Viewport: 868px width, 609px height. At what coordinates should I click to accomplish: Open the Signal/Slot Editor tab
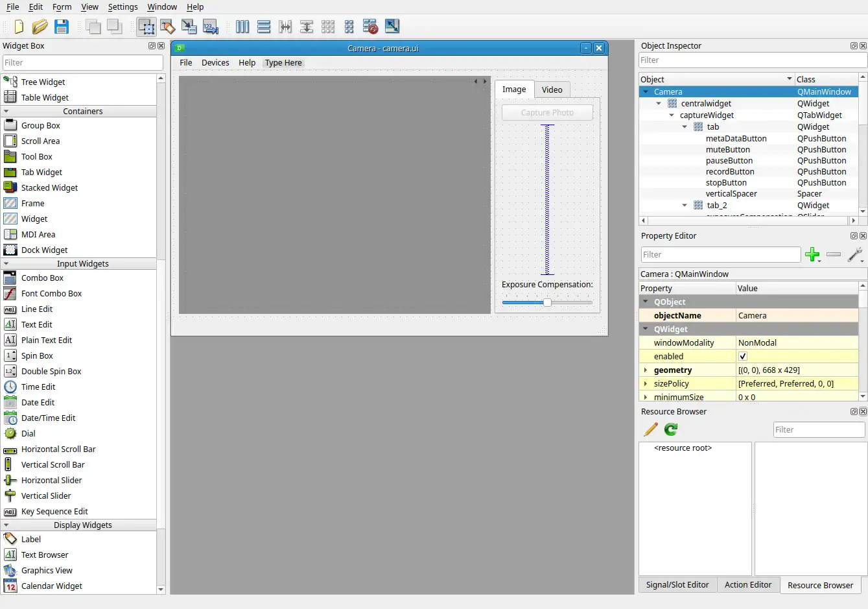click(x=677, y=585)
